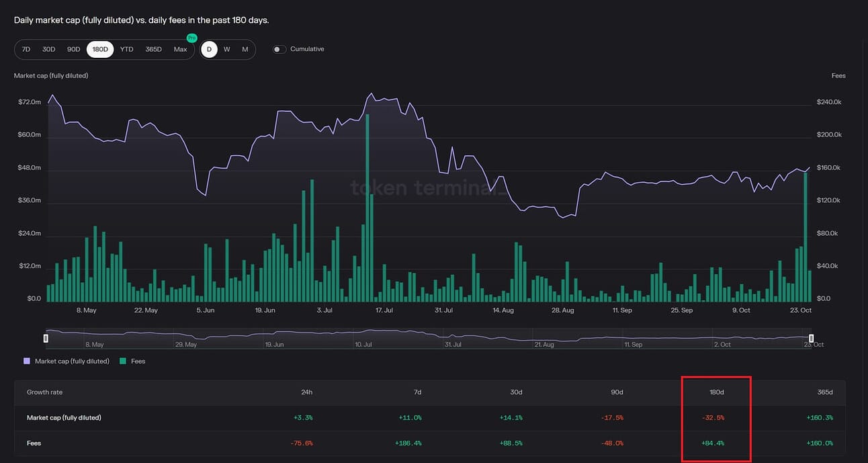Select the 30D time range
The image size is (868, 463).
tap(49, 49)
